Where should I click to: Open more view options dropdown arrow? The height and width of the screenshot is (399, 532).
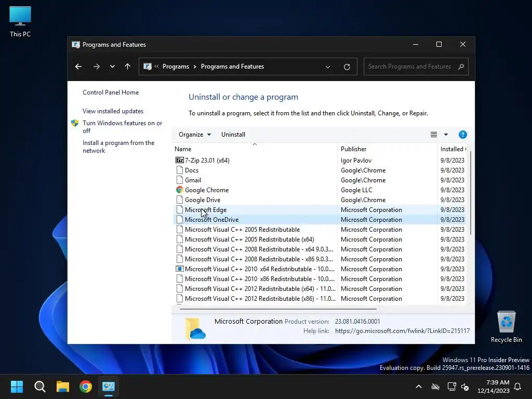446,135
